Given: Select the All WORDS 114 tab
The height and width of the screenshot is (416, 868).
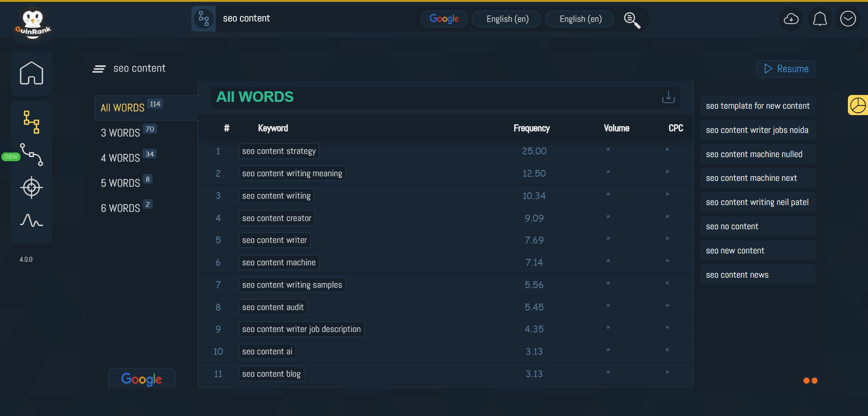Looking at the screenshot, I should click(146, 108).
